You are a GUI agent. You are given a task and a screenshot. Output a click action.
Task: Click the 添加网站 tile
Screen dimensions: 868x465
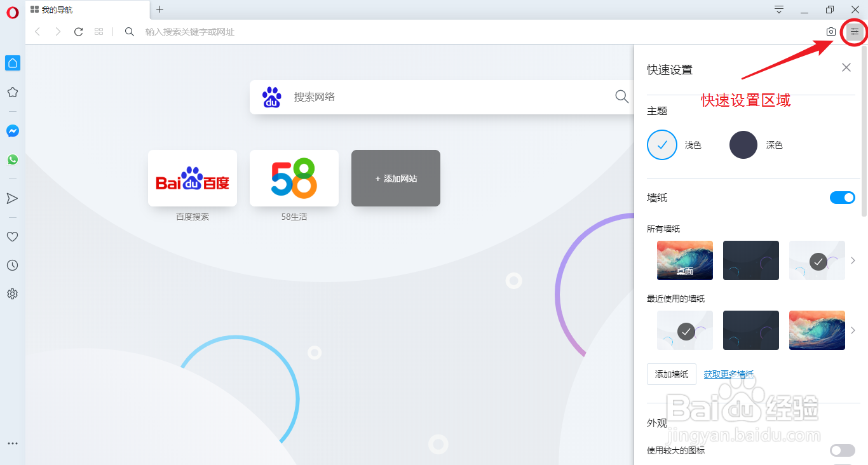pyautogui.click(x=396, y=178)
